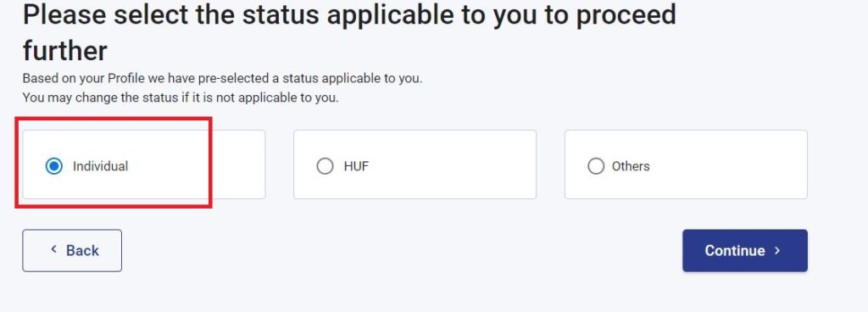This screenshot has height=312, width=868.
Task: Select the Others radio button
Action: coord(596,166)
